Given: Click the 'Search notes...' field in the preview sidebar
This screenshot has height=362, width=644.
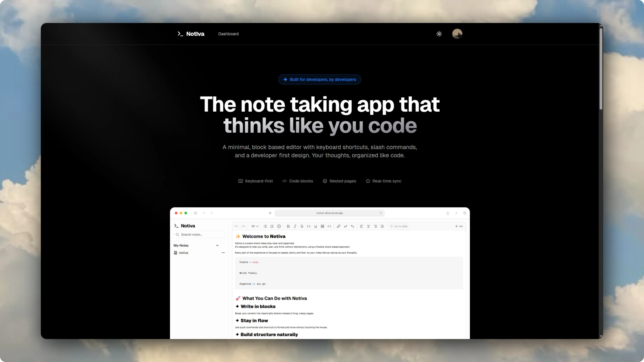Looking at the screenshot, I should click(199, 235).
